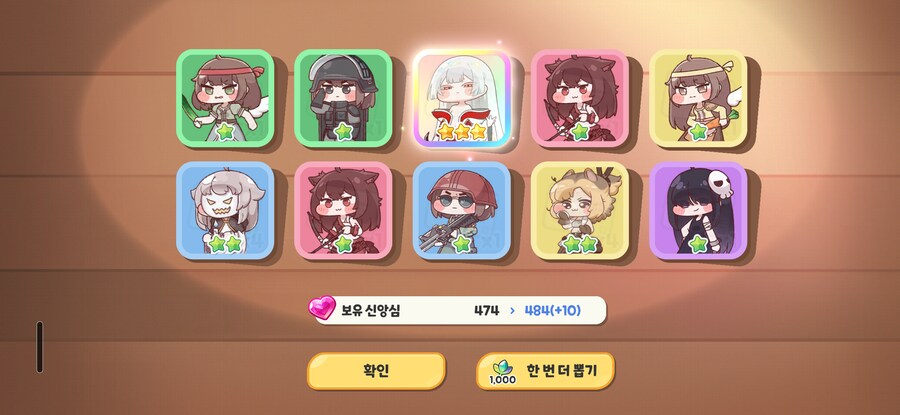900x415 pixels.
Task: Select the cat-eared archer in bottom row
Action: click(x=343, y=210)
